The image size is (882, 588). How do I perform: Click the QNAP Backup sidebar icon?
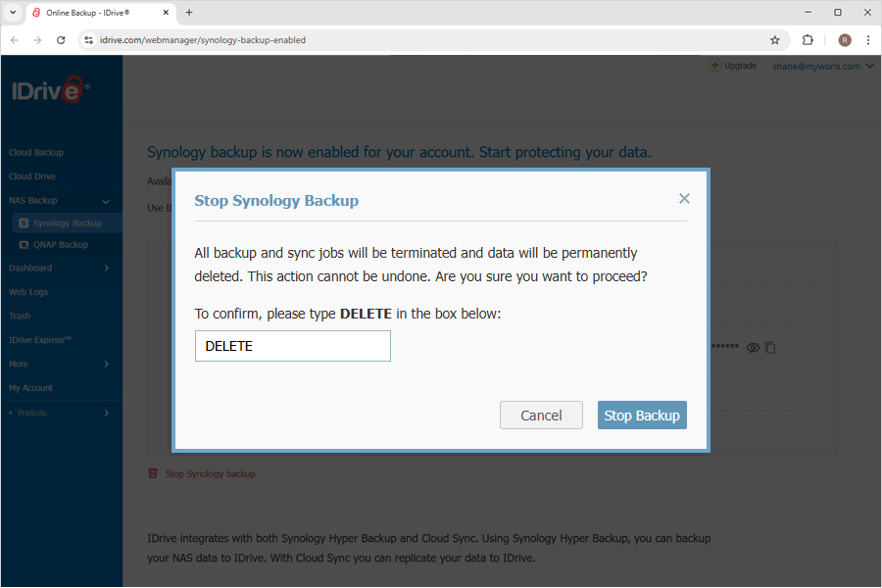pos(24,245)
